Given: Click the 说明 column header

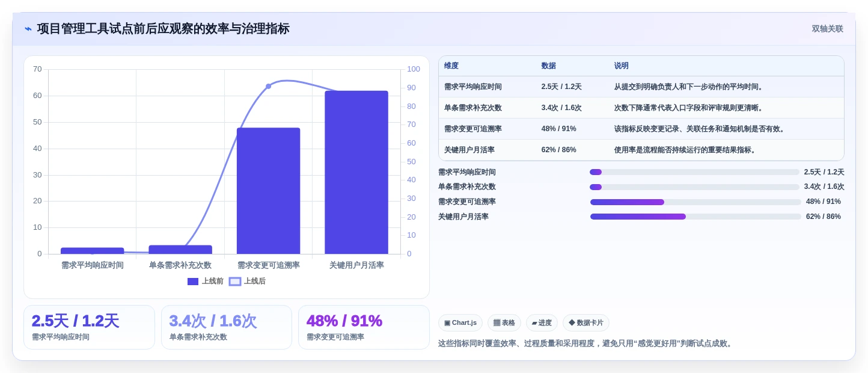Looking at the screenshot, I should pyautogui.click(x=622, y=66).
